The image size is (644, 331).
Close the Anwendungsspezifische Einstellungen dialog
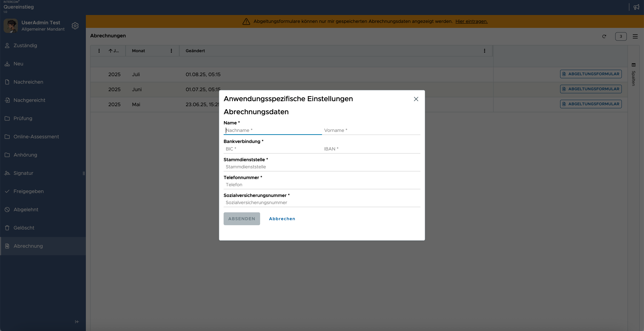[x=416, y=99]
